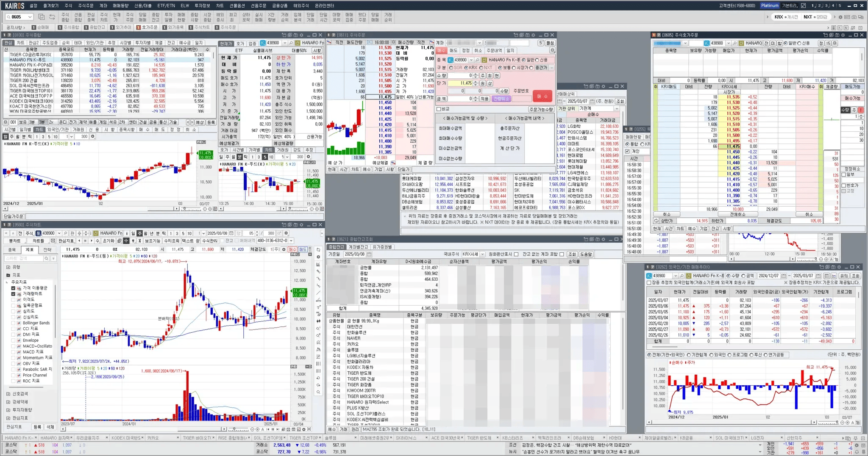Viewport: 868px width, 456px height.
Task: Select the 매도 tab in the order window
Action: 453,50
